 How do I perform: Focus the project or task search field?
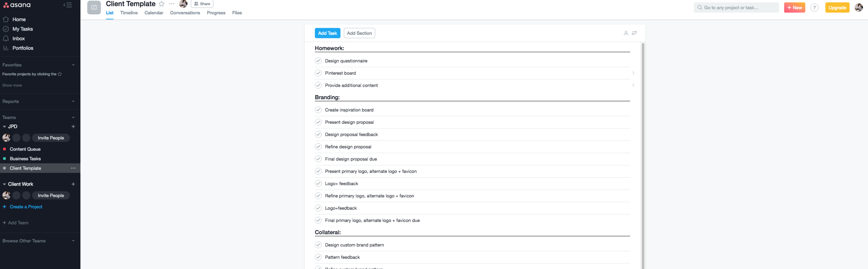pos(736,8)
